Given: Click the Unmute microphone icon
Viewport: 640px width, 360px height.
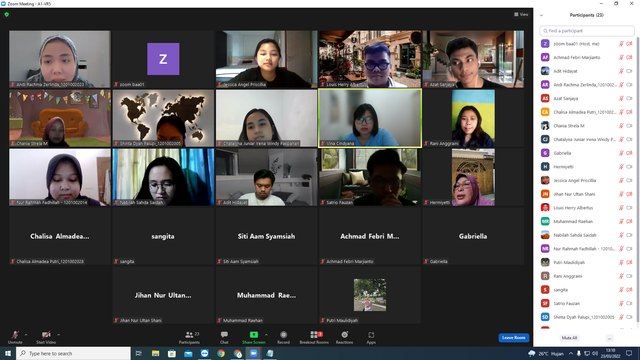Looking at the screenshot, I should pyautogui.click(x=15, y=335).
